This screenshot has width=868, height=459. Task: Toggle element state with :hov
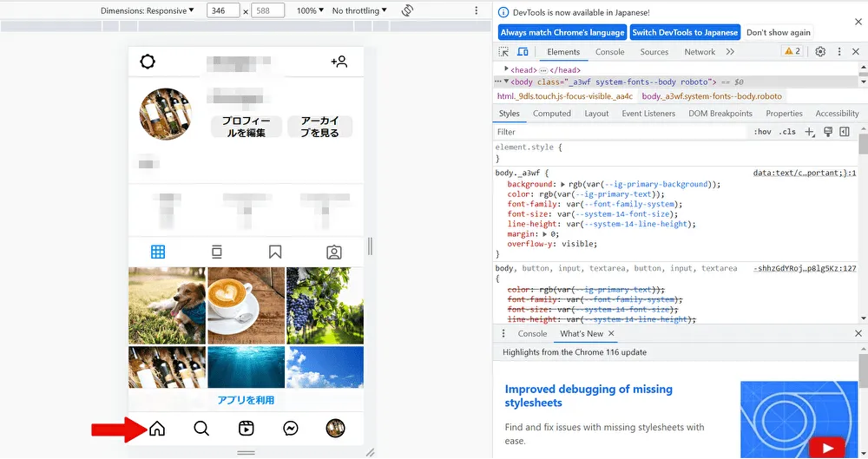click(762, 132)
